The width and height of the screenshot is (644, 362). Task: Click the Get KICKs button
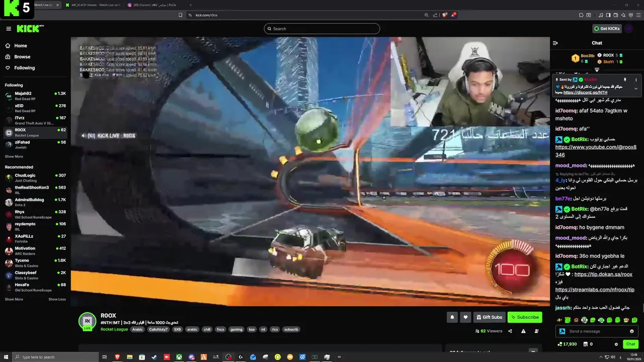pos(607,29)
